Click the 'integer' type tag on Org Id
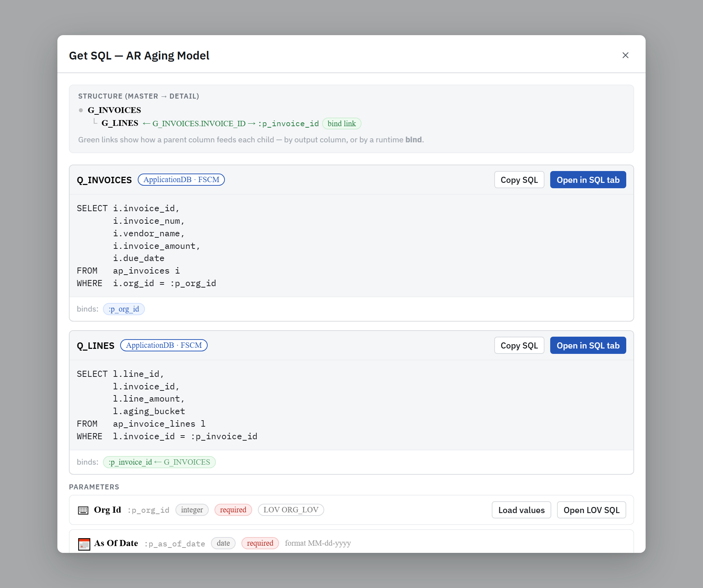Screen dimensions: 703x588 pyautogui.click(x=192, y=510)
